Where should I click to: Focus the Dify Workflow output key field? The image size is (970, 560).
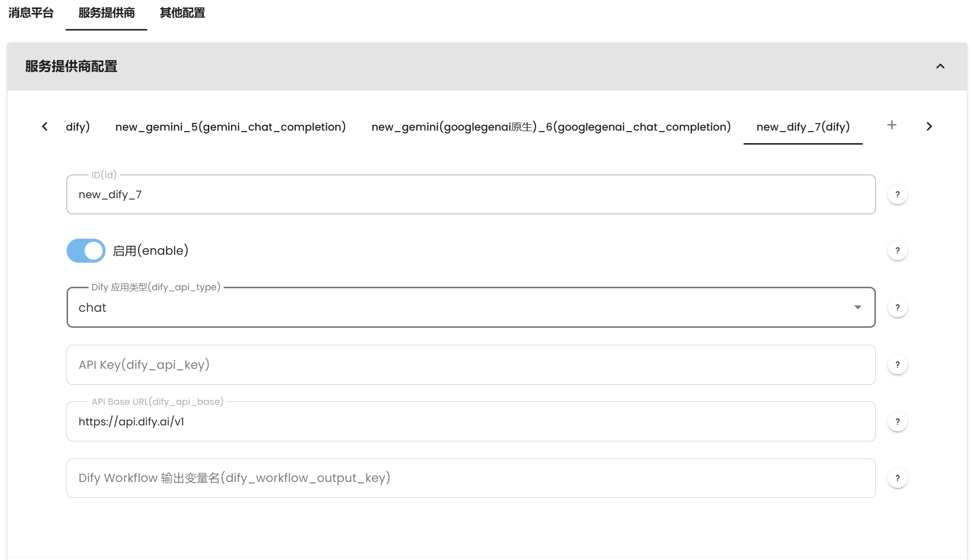(x=470, y=478)
